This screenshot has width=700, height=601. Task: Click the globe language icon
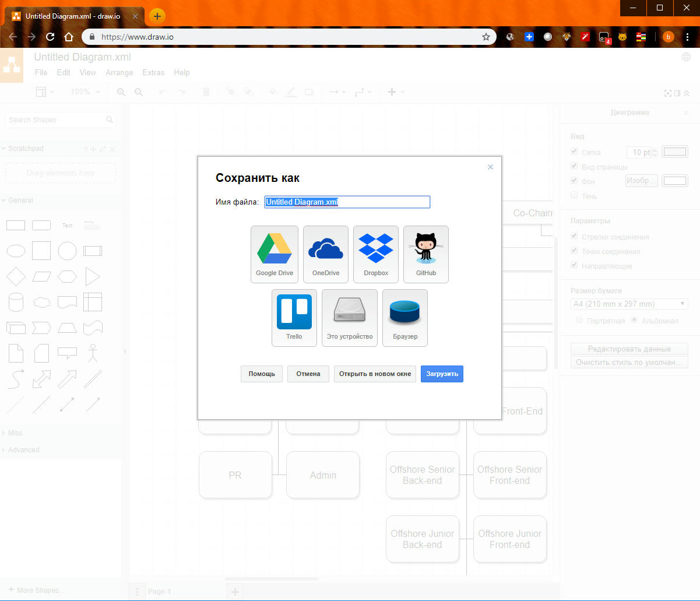(x=686, y=57)
